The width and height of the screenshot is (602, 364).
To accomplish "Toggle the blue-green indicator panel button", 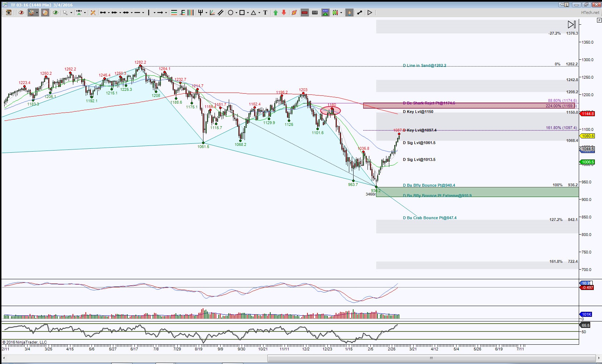I will (x=325, y=13).
